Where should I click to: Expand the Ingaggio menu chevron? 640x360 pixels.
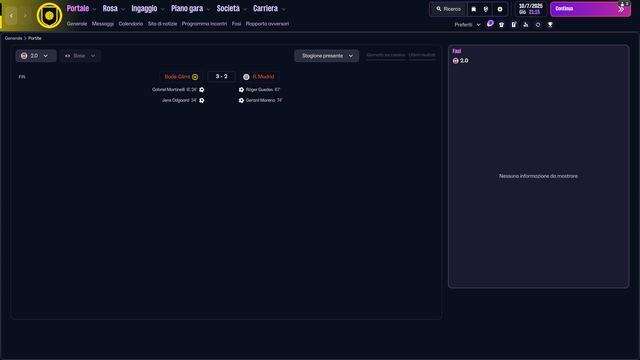pos(162,9)
